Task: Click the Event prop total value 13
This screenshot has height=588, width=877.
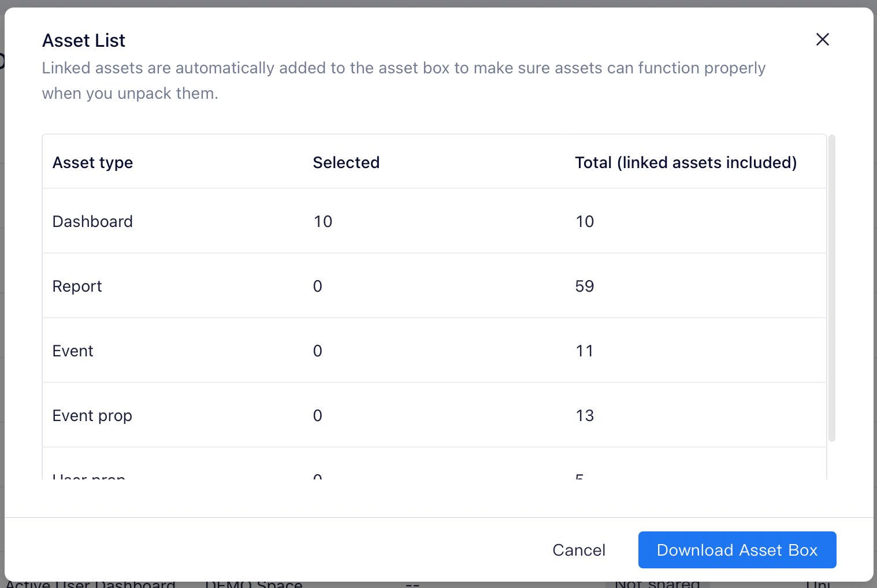Action: 585,416
